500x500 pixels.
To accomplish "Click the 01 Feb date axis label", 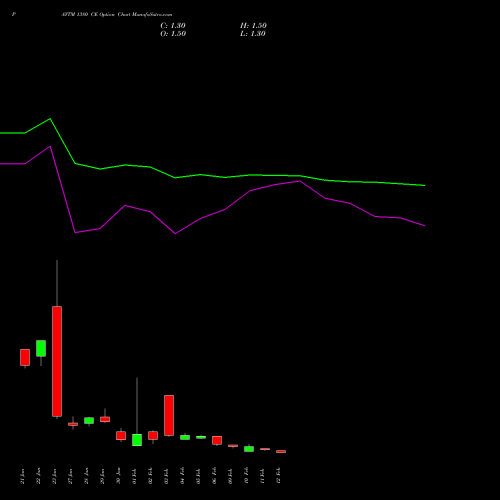I will click(134, 476).
